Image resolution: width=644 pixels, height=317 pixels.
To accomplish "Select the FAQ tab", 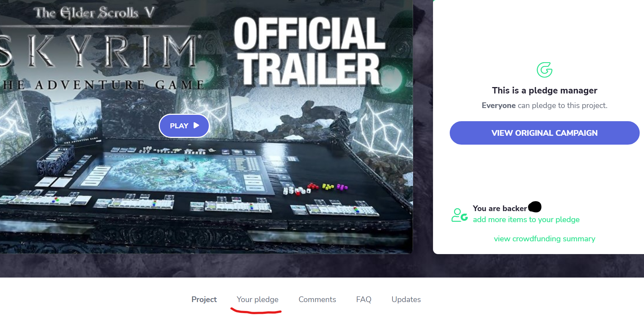I will click(364, 300).
